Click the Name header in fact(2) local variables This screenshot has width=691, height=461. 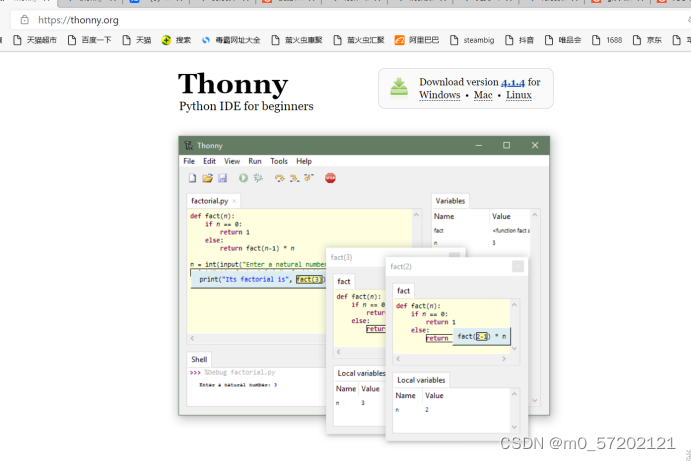pos(405,396)
